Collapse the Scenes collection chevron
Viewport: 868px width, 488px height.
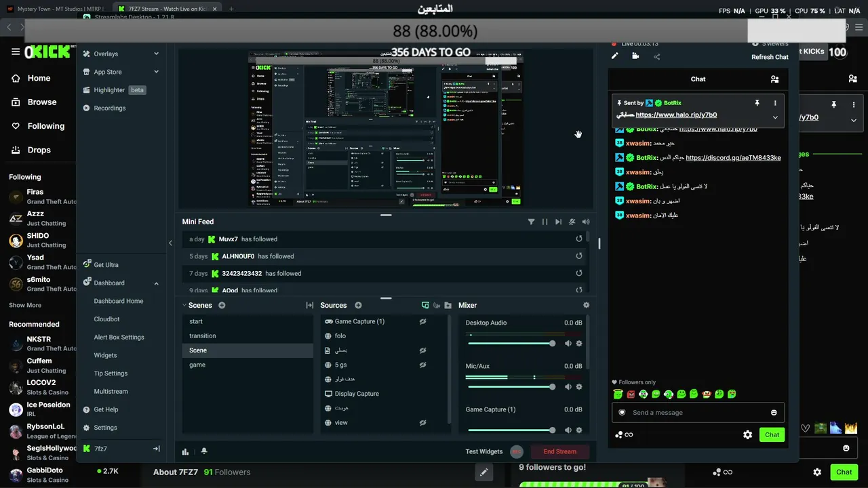click(x=184, y=306)
